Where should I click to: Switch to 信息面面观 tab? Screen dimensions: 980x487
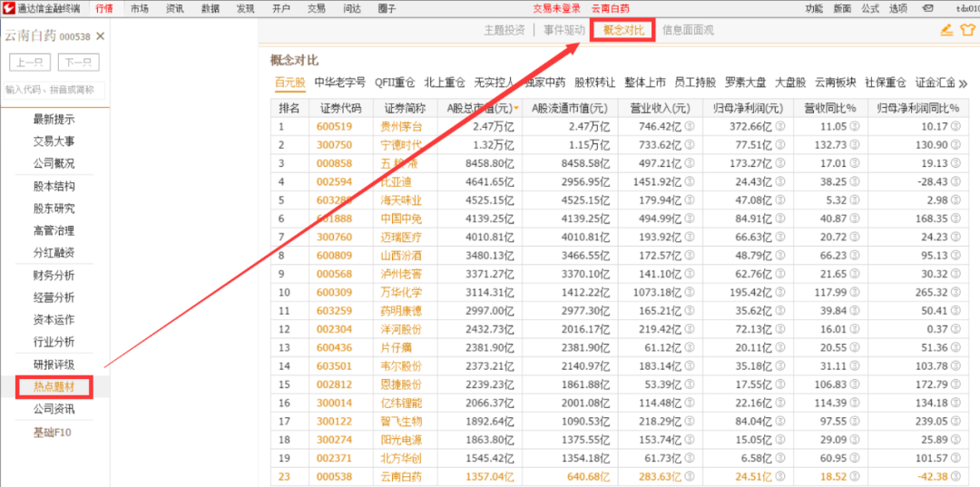(688, 30)
